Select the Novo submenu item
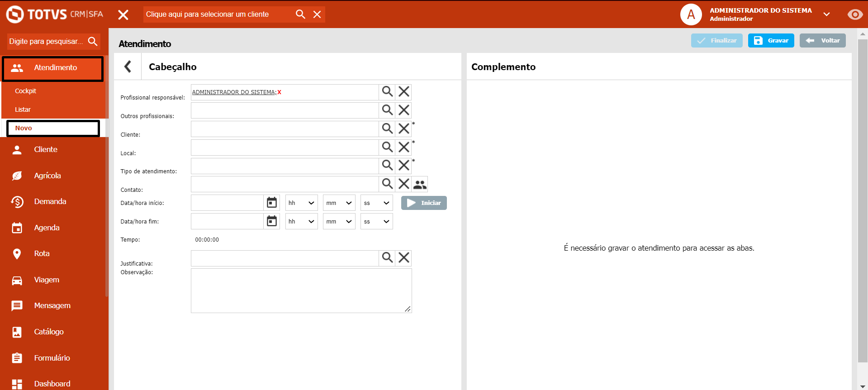The height and width of the screenshot is (390, 868). [53, 128]
